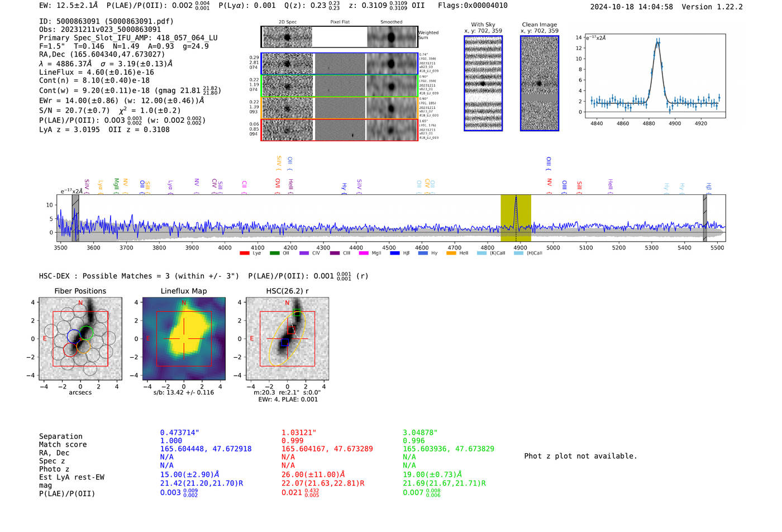Click the Cont(n) = 8.10(±0.40)e-18 line
Viewport: 782px width, 532px height.
(94, 80)
